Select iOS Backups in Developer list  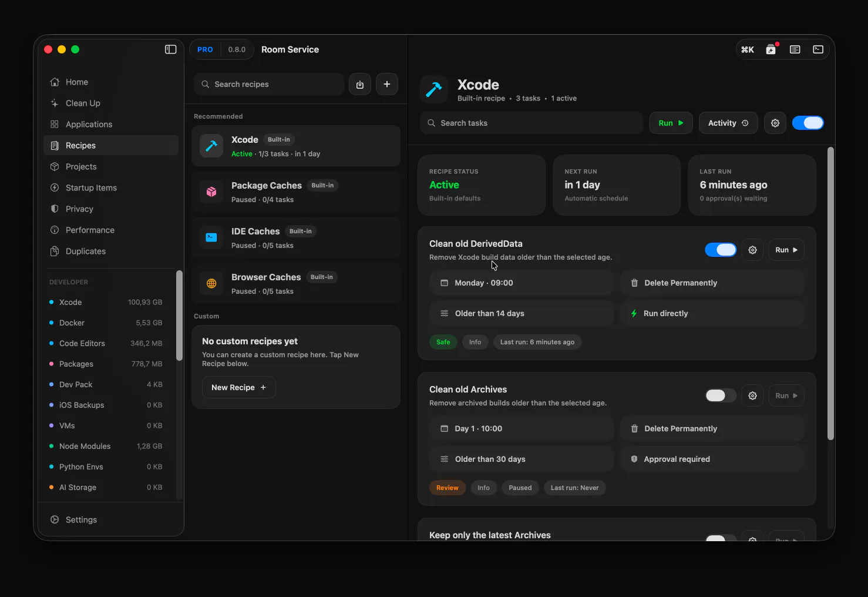[106, 405]
